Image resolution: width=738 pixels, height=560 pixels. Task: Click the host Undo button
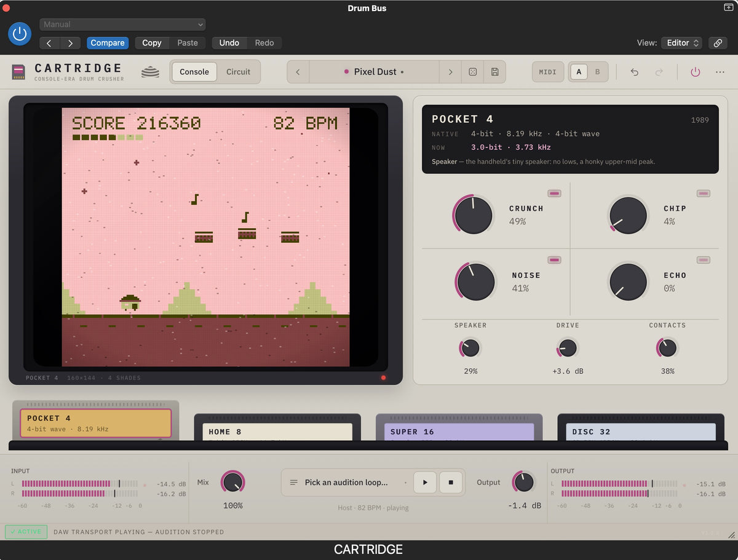click(x=229, y=43)
